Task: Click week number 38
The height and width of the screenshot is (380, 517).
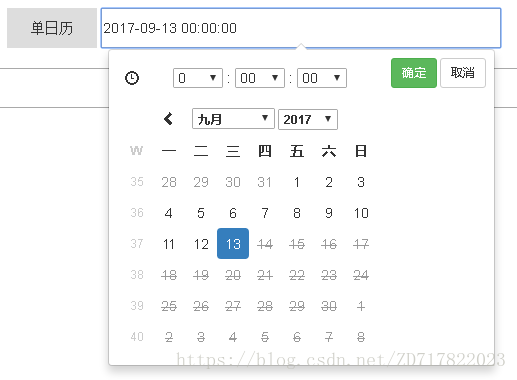Action: coord(137,275)
